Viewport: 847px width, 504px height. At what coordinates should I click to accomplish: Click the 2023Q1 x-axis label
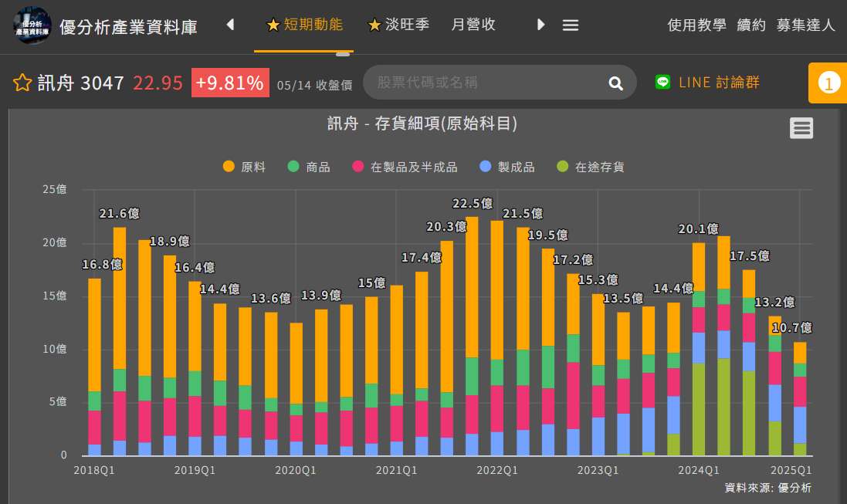coord(598,470)
